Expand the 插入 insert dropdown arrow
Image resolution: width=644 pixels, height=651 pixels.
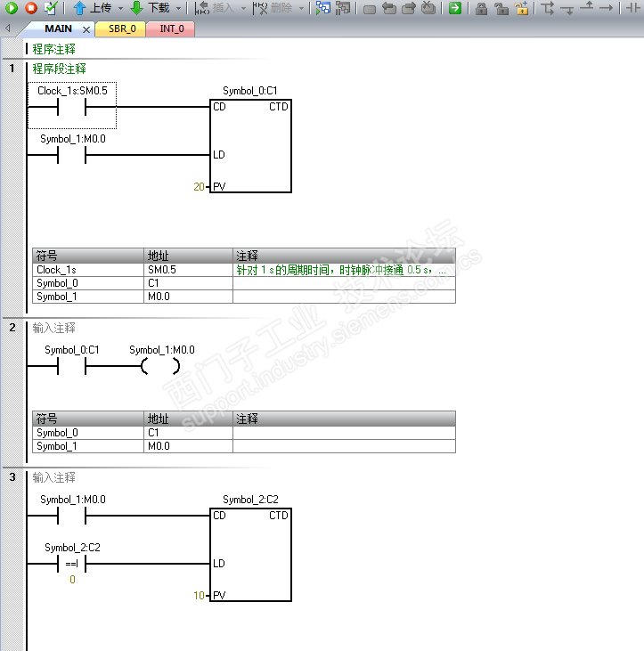[x=243, y=8]
